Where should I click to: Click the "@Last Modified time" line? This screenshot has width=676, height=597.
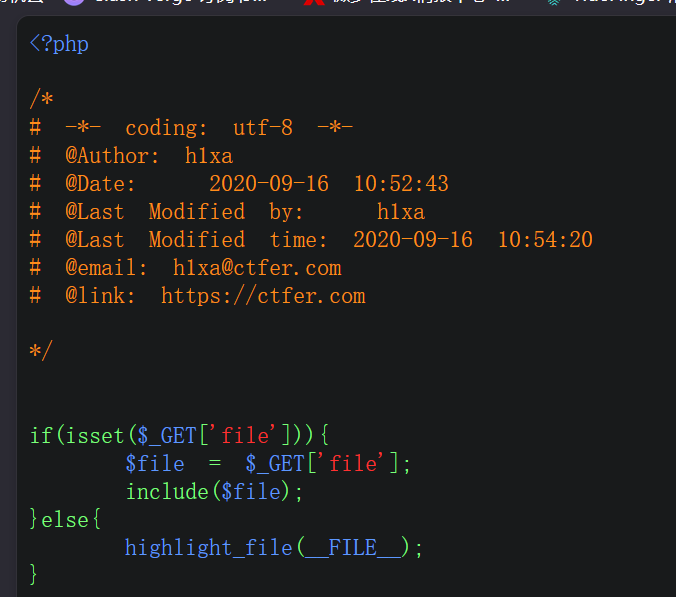(x=311, y=240)
